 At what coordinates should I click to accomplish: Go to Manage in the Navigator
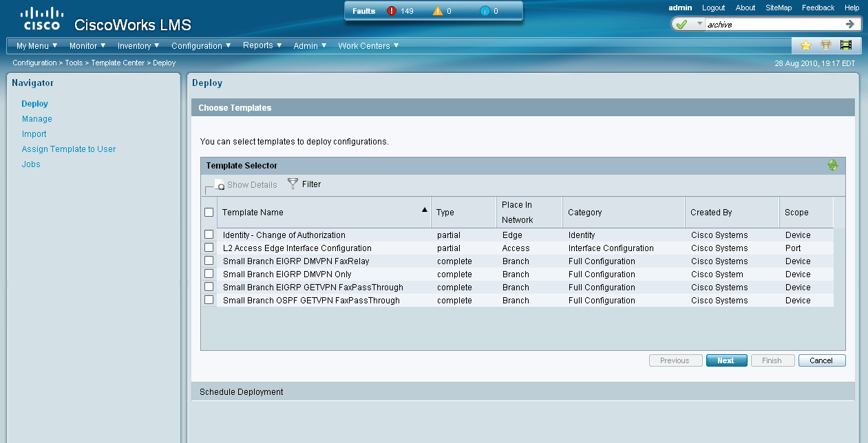37,119
